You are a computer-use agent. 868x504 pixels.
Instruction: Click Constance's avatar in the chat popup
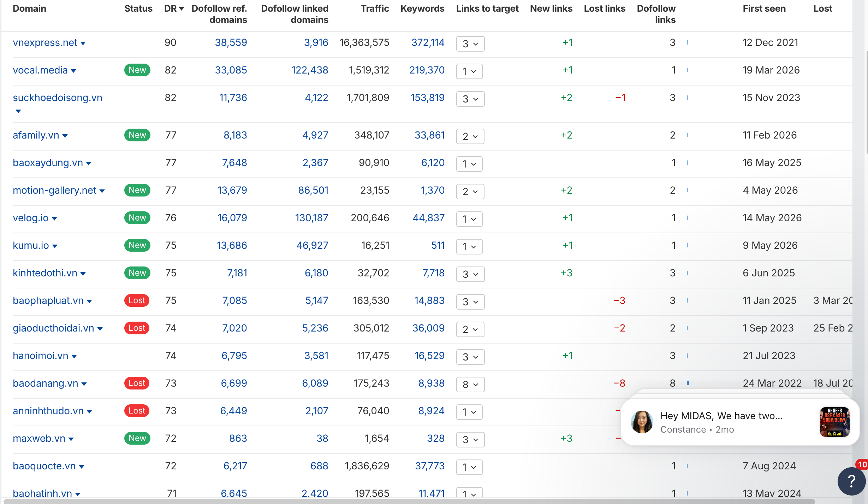(x=642, y=422)
